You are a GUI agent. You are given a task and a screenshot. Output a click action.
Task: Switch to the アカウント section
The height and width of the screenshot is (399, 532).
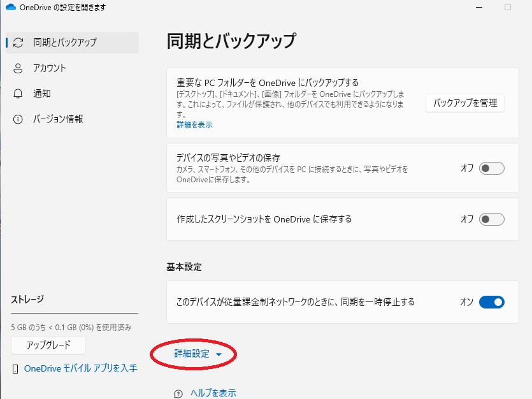(72, 68)
